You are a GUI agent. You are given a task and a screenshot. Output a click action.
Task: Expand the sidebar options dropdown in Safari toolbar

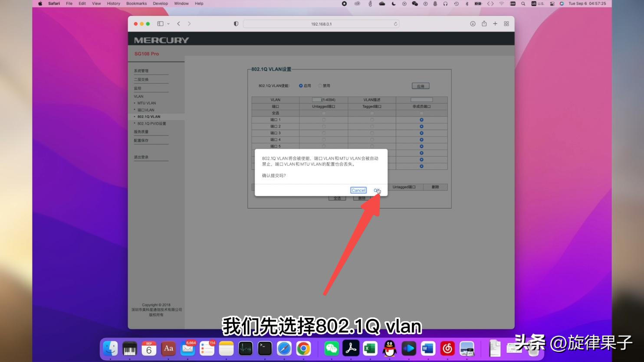(168, 24)
